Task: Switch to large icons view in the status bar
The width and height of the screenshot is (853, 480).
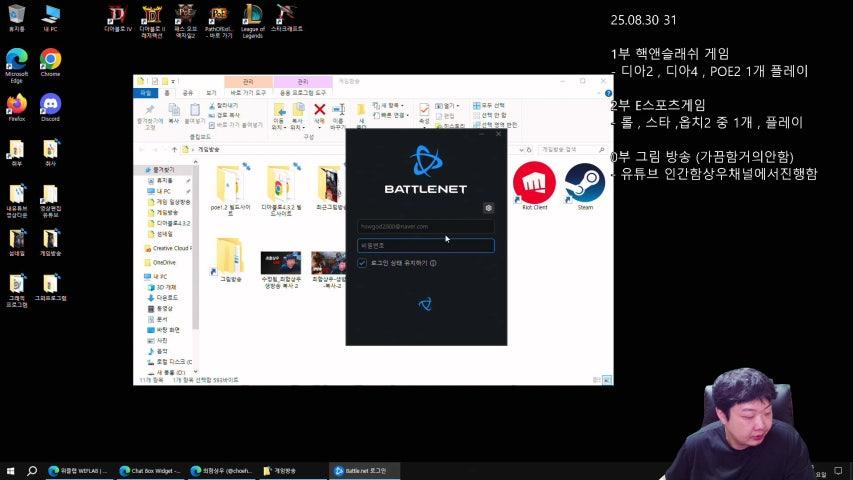Action: point(607,379)
